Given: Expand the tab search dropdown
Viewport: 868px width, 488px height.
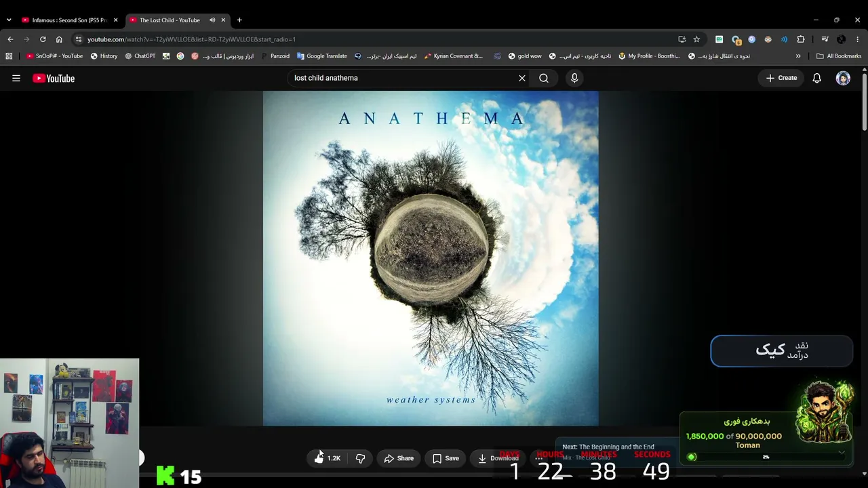Looking at the screenshot, I should 9,20.
